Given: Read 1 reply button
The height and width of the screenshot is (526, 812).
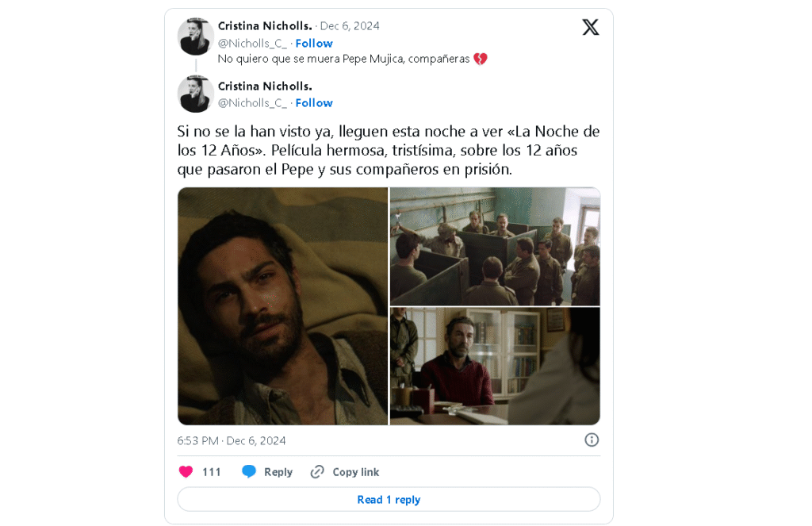Looking at the screenshot, I should (389, 500).
